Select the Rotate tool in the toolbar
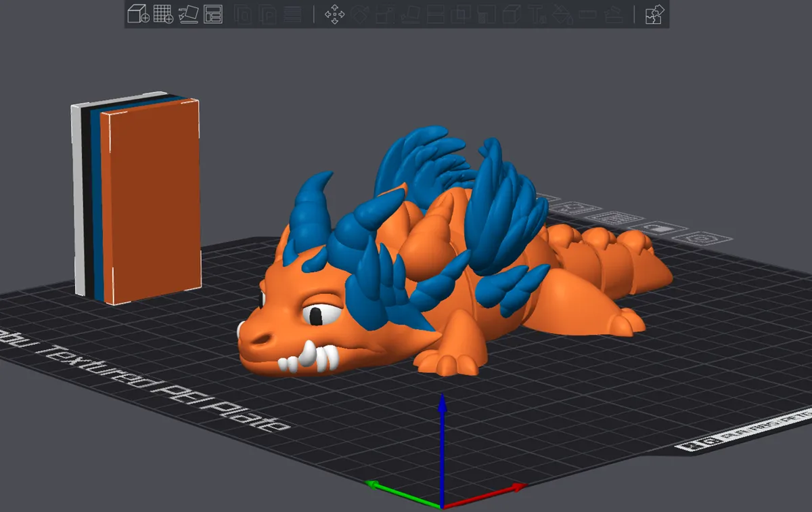The height and width of the screenshot is (512, 812). click(x=360, y=14)
